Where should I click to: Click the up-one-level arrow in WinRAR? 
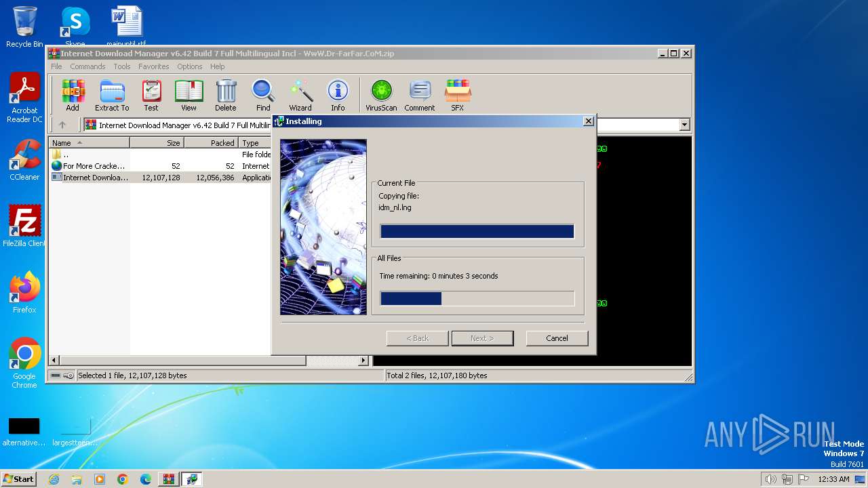point(62,125)
